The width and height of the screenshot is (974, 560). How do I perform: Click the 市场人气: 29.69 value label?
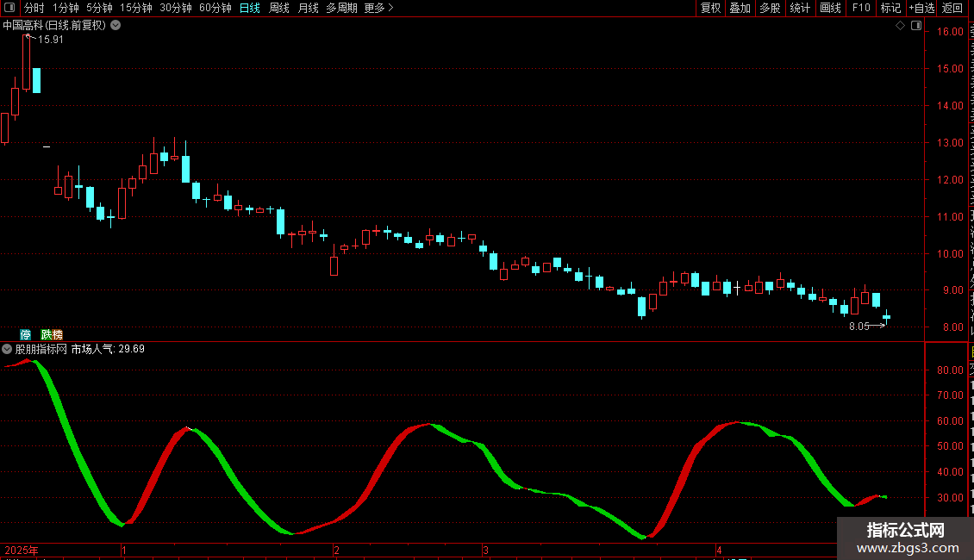click(x=108, y=350)
